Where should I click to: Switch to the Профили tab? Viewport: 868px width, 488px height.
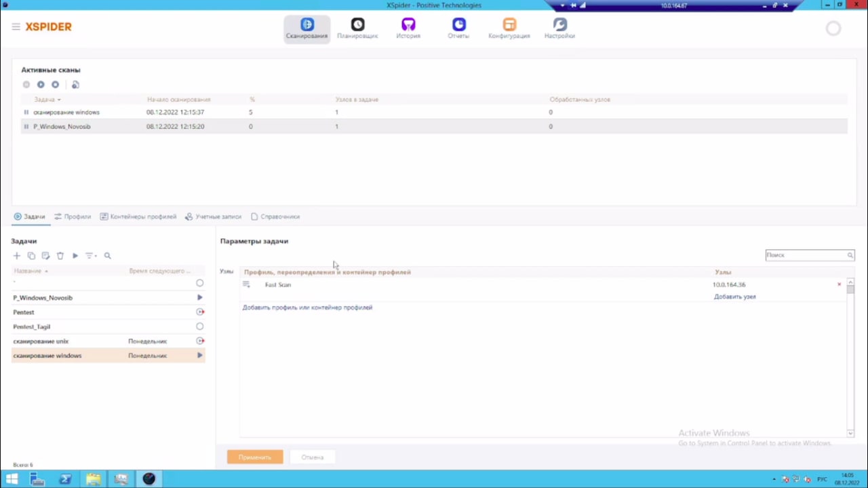tap(73, 217)
